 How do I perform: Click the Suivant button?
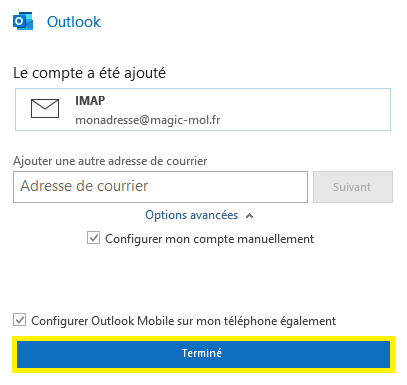[353, 187]
